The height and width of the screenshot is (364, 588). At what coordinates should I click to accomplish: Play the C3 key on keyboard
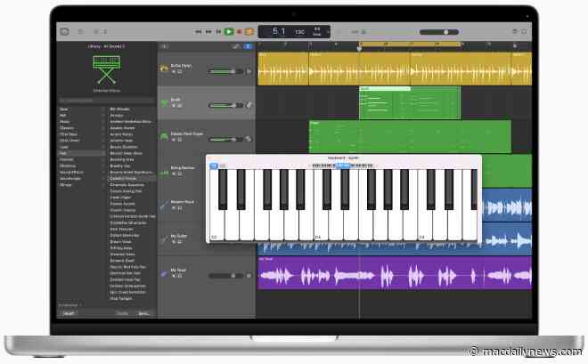point(320,224)
